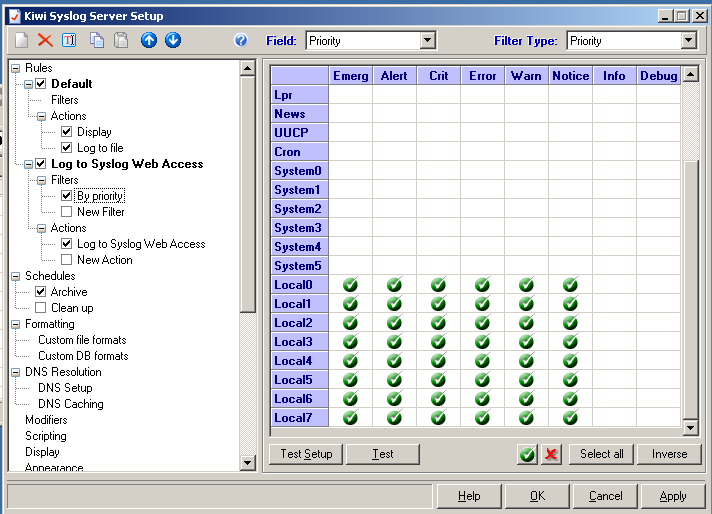Uncheck the Log to file checkbox
Image resolution: width=712 pixels, height=514 pixels.
pyautogui.click(x=66, y=148)
